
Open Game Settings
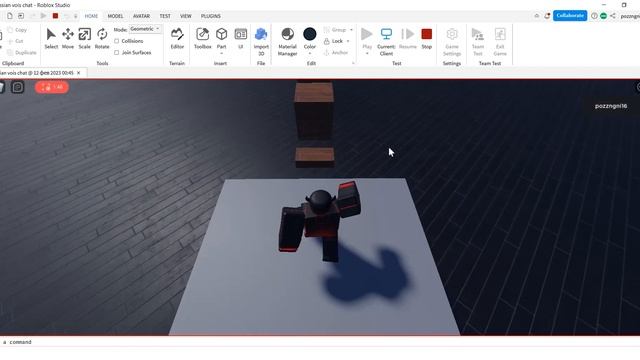pyautogui.click(x=452, y=42)
